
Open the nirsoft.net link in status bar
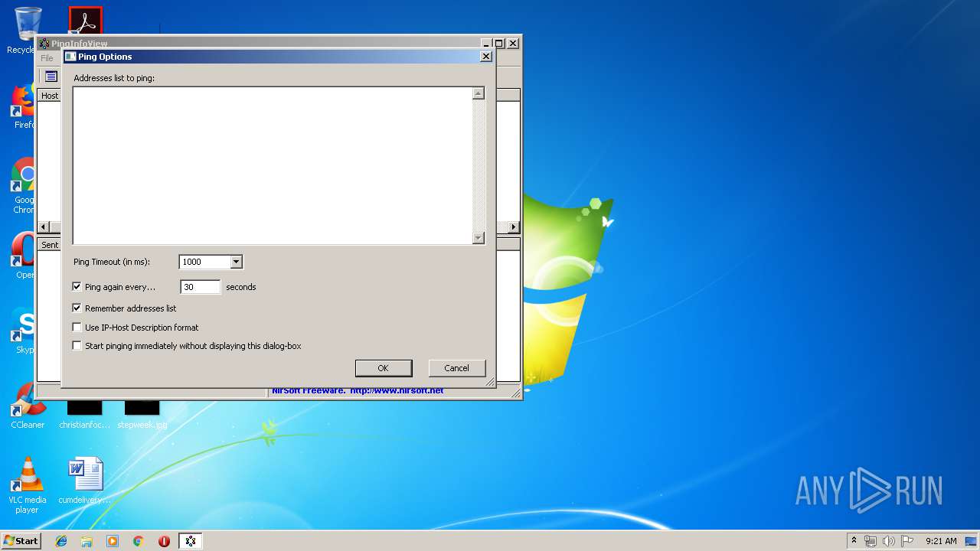point(397,391)
